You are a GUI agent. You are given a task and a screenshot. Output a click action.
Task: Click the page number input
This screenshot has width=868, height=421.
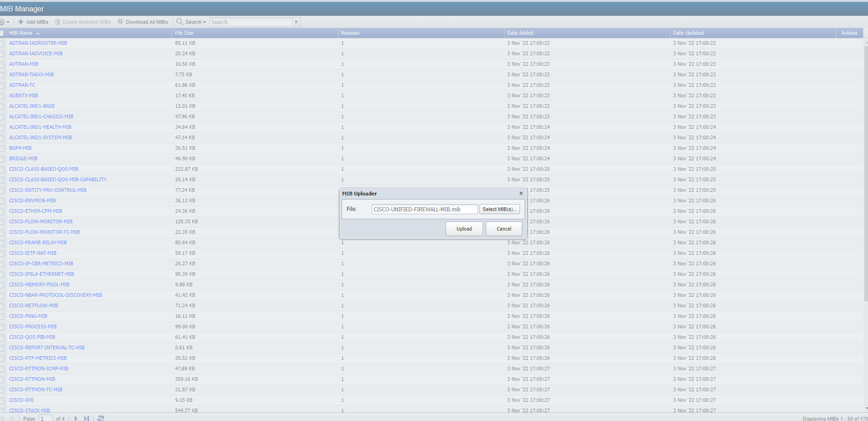point(46,418)
